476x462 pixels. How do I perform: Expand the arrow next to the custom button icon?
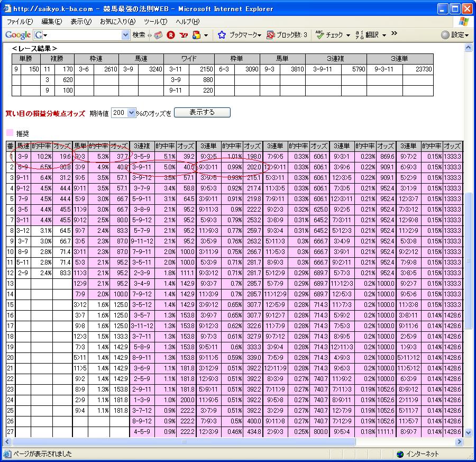pos(206,35)
